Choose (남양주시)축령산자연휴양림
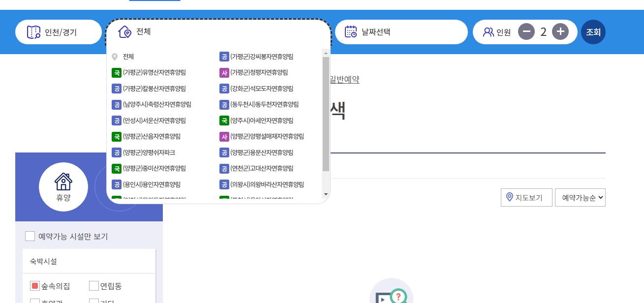The image size is (644, 303). [x=157, y=104]
